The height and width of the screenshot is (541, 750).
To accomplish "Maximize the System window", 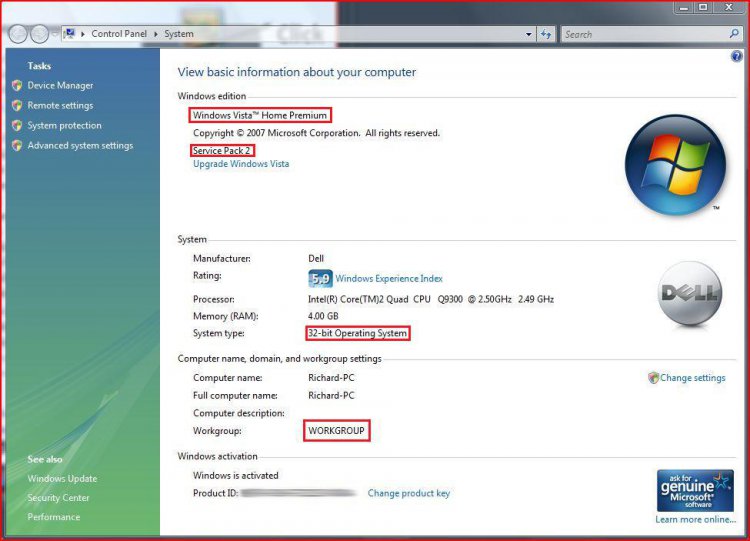I will [x=703, y=7].
